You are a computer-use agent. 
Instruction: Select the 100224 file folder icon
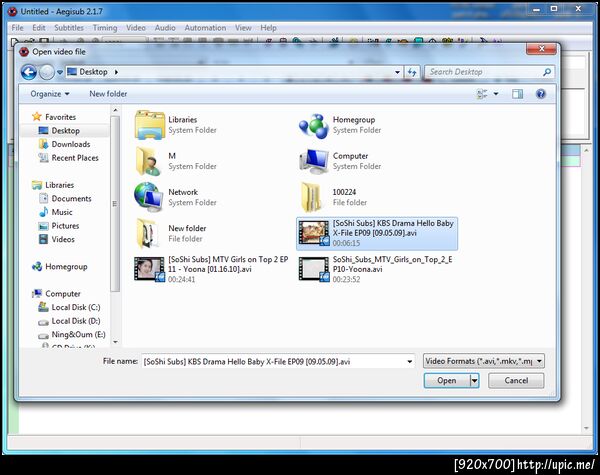pyautogui.click(x=311, y=197)
